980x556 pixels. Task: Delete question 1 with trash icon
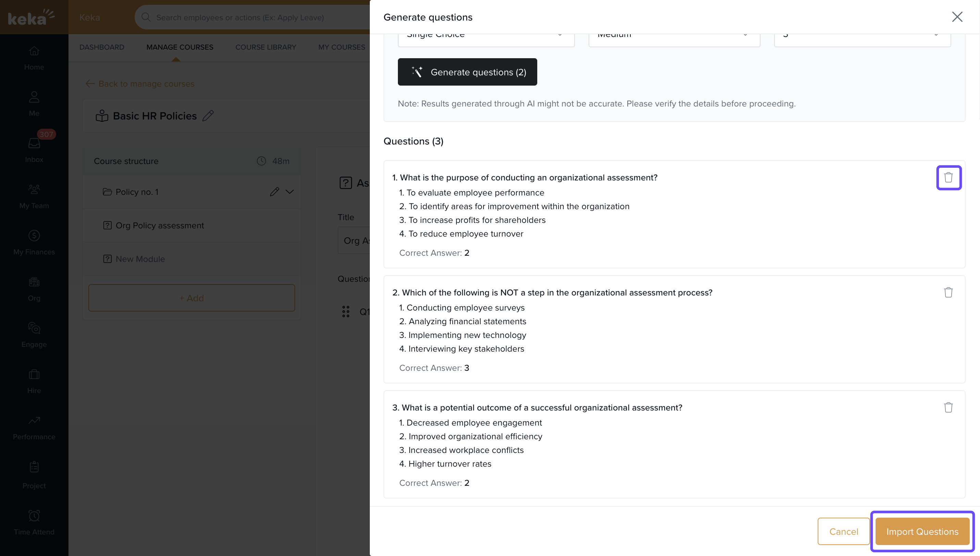[948, 178]
